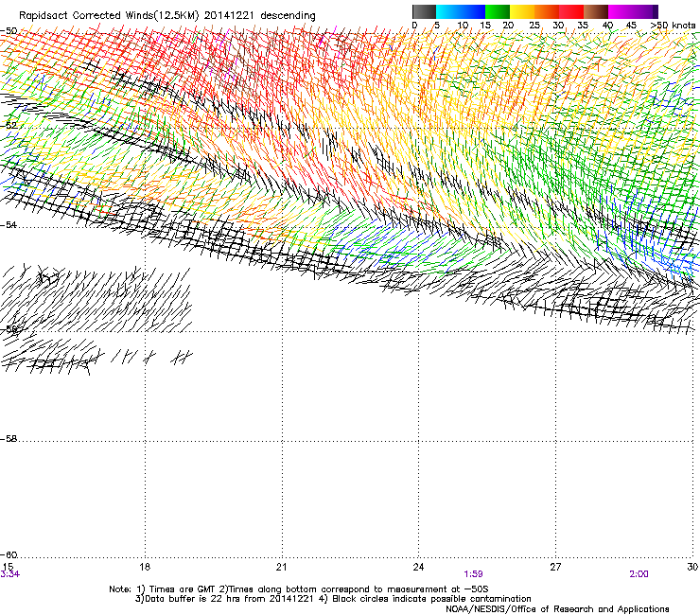Click the 3:34 pass time label
This screenshot has width=700, height=615.
(9, 574)
